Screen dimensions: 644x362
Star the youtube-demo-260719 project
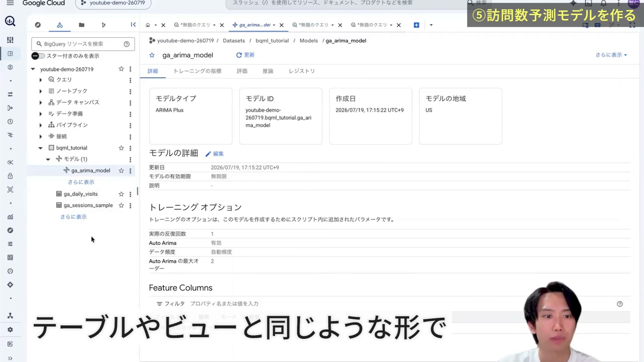click(121, 69)
